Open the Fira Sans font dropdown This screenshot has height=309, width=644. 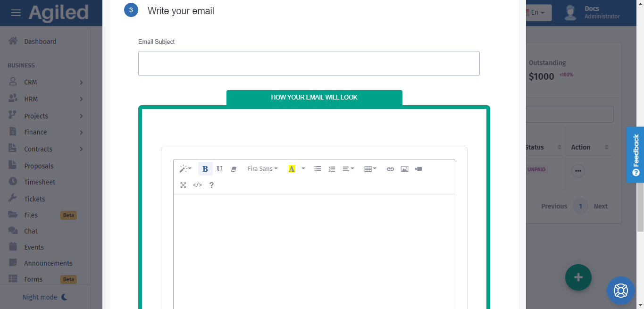(262, 169)
